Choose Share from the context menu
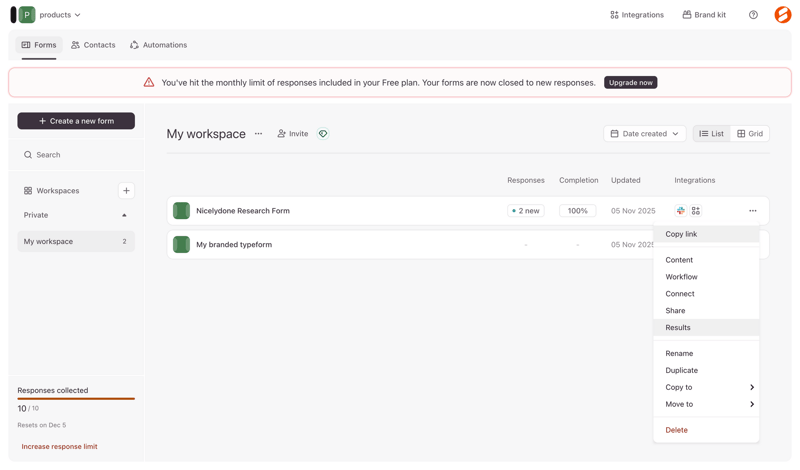 [706, 311]
